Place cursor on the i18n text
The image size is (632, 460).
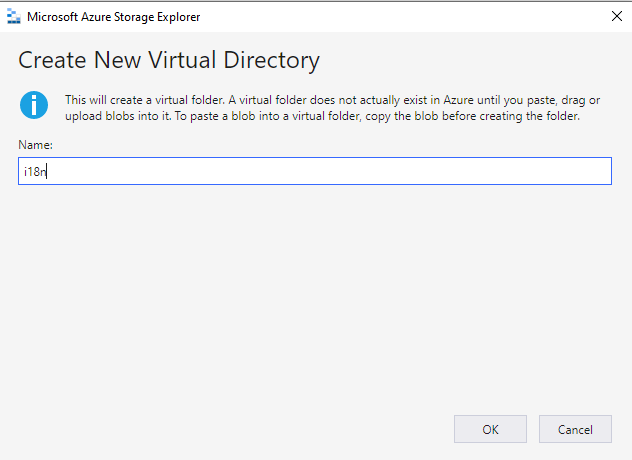35,172
